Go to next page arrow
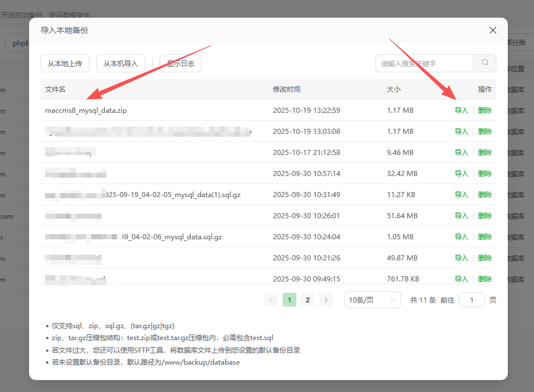 [326, 300]
